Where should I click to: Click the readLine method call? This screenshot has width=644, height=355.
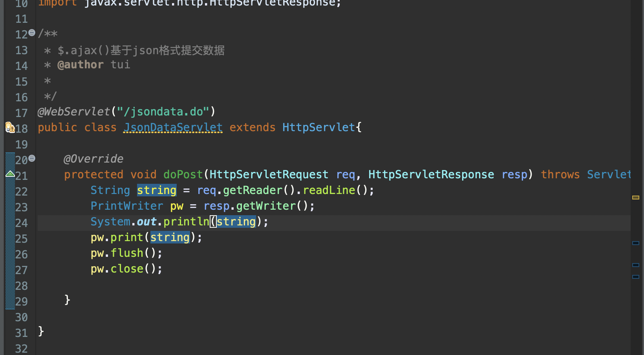tap(329, 190)
